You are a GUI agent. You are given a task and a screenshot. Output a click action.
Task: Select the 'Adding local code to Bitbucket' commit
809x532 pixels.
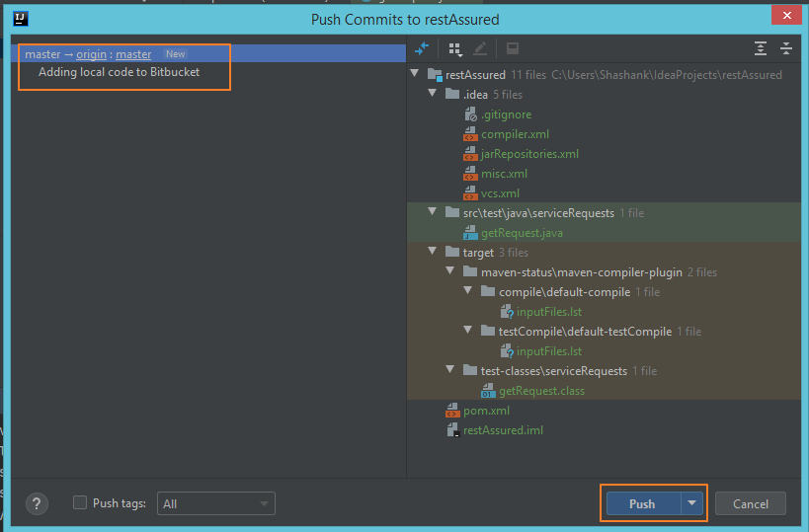pyautogui.click(x=119, y=72)
